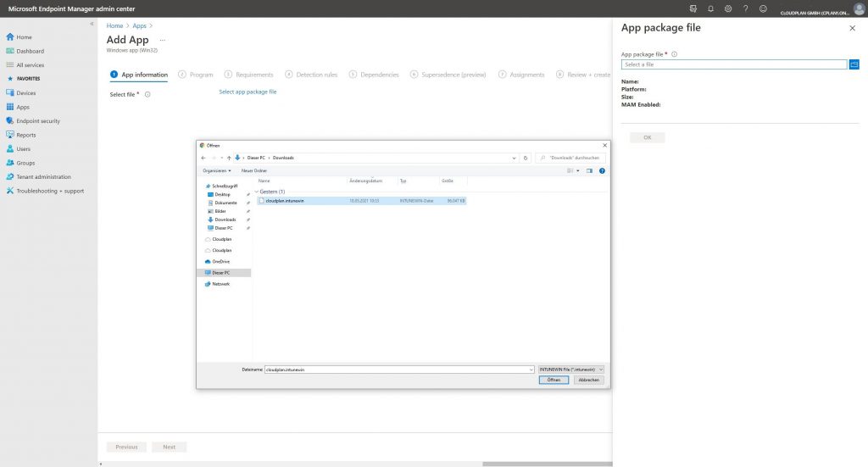Refresh the Downloads folder in dialog
The height and width of the screenshot is (467, 868).
(x=526, y=158)
